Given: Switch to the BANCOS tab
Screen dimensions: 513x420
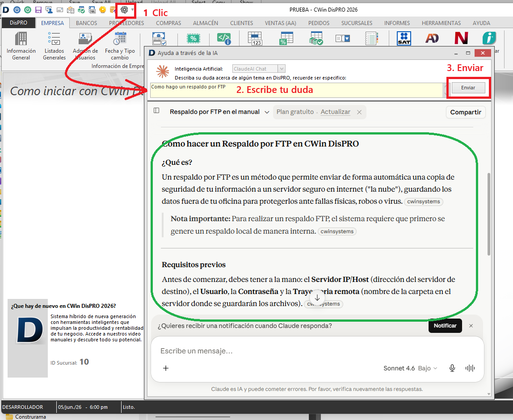Looking at the screenshot, I should point(86,23).
